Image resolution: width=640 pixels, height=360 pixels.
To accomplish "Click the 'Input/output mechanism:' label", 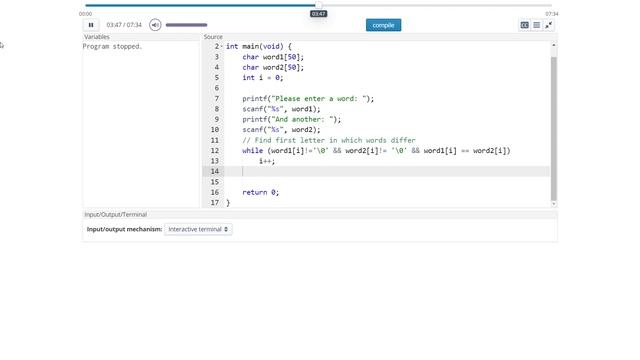I will (124, 229).
